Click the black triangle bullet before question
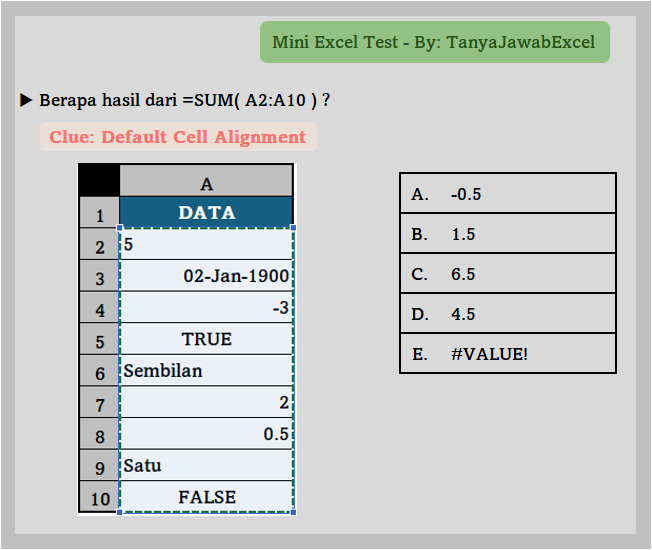This screenshot has height=550, width=652. tap(26, 100)
